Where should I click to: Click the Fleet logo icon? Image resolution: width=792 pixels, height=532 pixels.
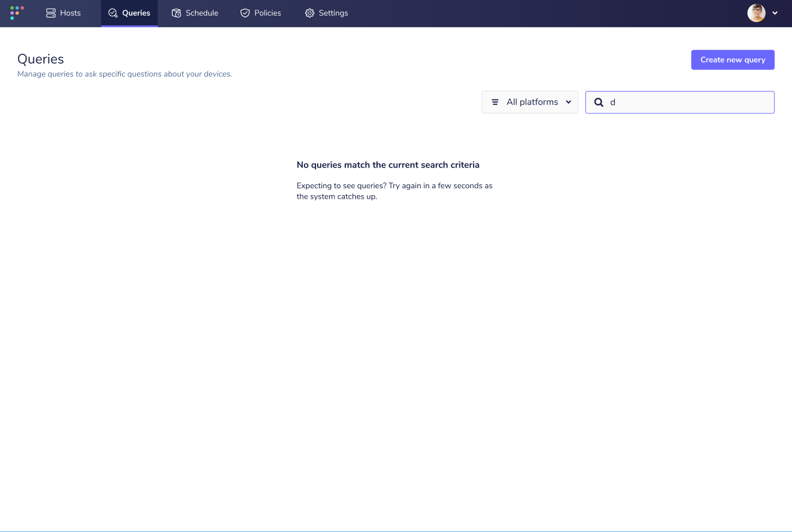point(16,13)
